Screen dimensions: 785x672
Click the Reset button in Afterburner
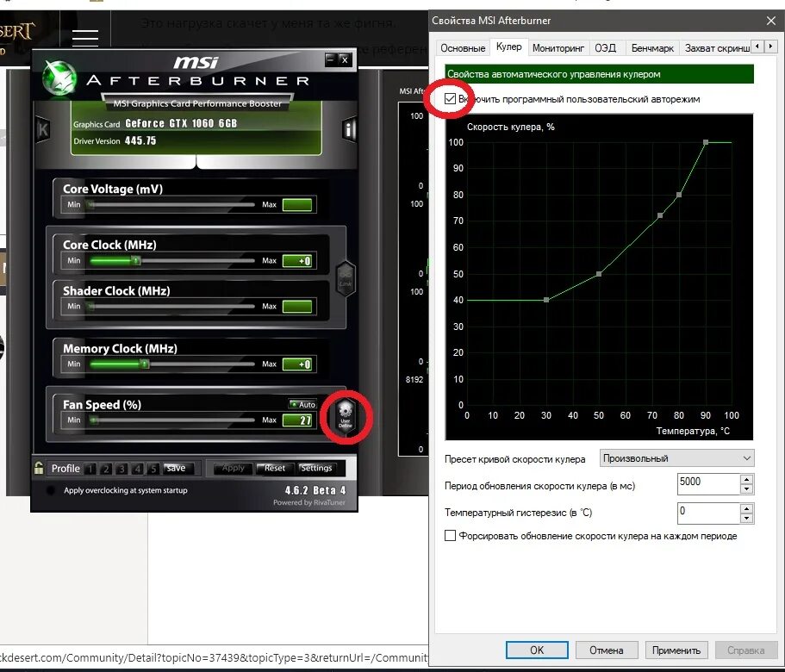point(274,469)
